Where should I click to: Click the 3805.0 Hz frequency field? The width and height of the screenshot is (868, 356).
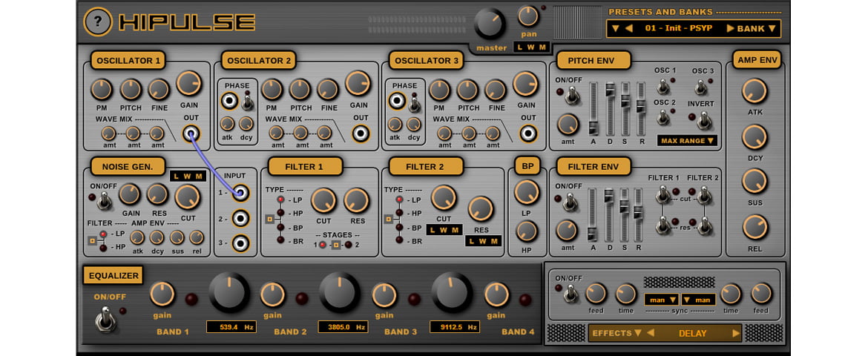pyautogui.click(x=343, y=326)
